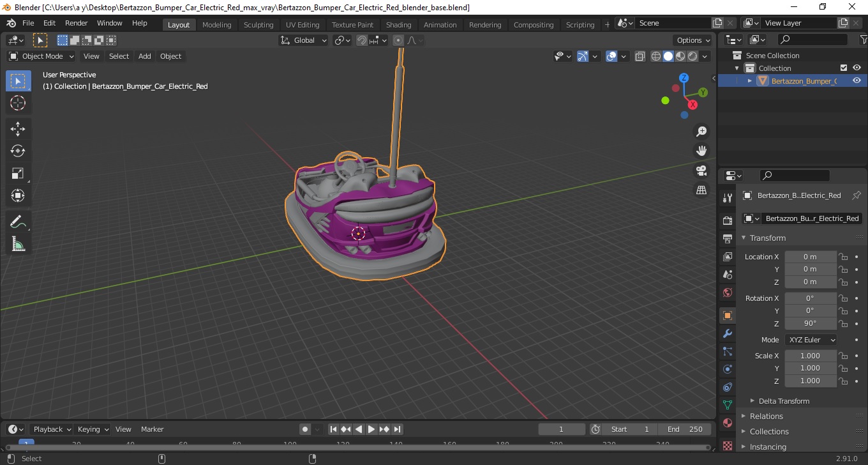The image size is (868, 465).
Task: Open Object Data mesh properties tab
Action: [727, 405]
